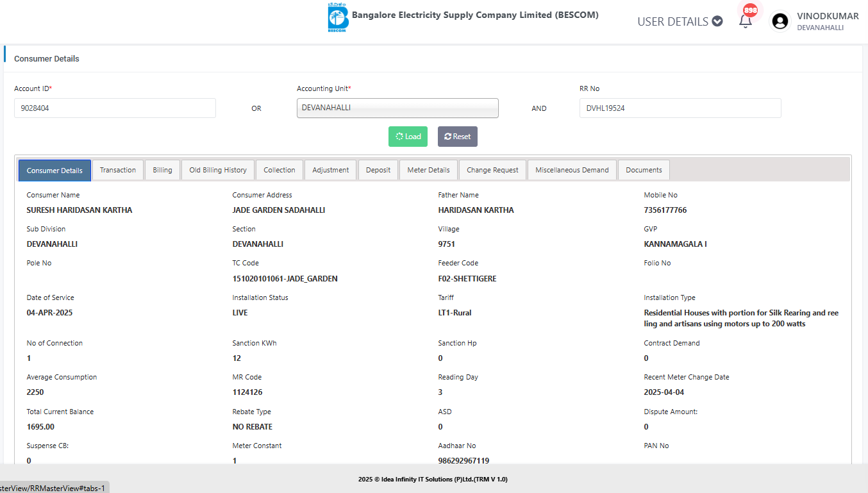Click Sanction KWh value 12
Image resolution: width=868 pixels, height=493 pixels.
[x=237, y=358]
